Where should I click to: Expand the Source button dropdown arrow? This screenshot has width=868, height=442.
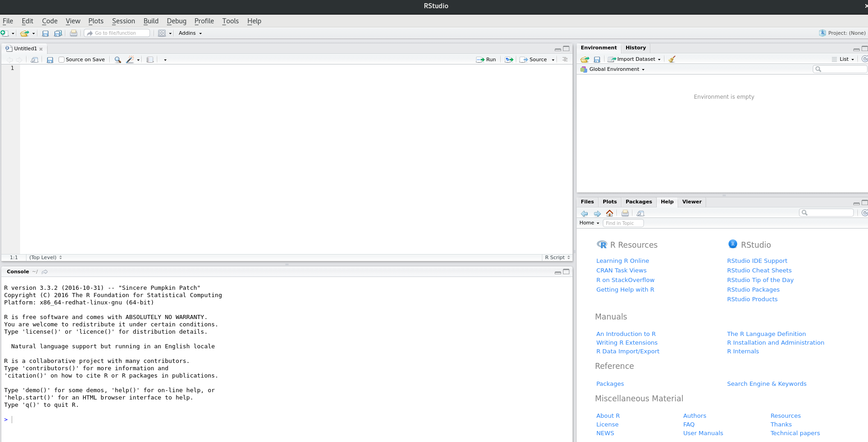[x=553, y=60]
